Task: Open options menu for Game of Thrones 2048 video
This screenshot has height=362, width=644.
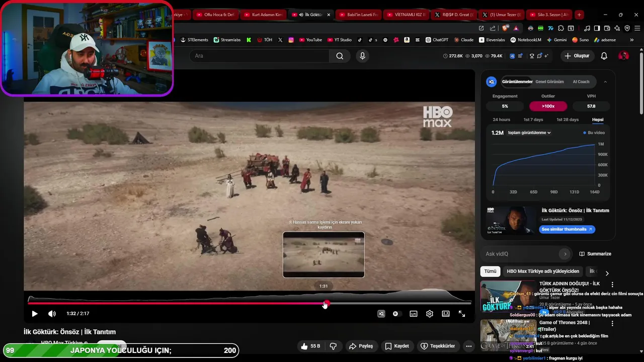Action: 612,324
